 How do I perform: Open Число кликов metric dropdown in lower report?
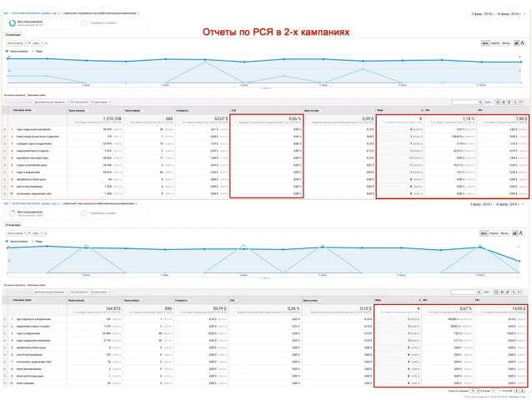pos(17,233)
